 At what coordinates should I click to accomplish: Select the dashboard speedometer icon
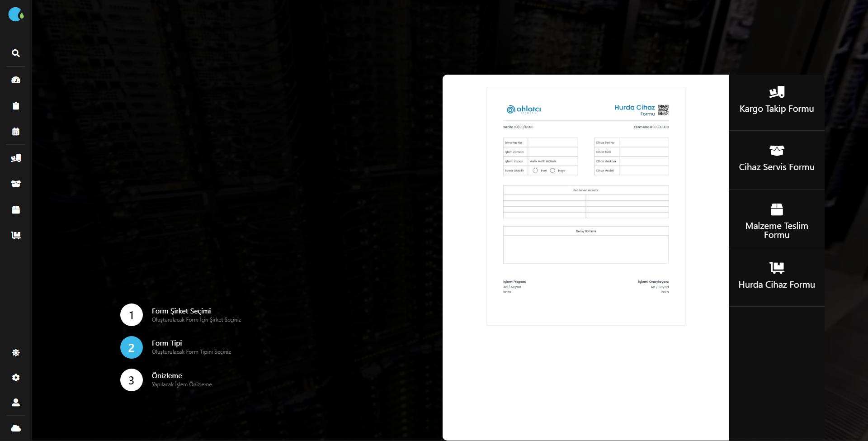point(16,80)
